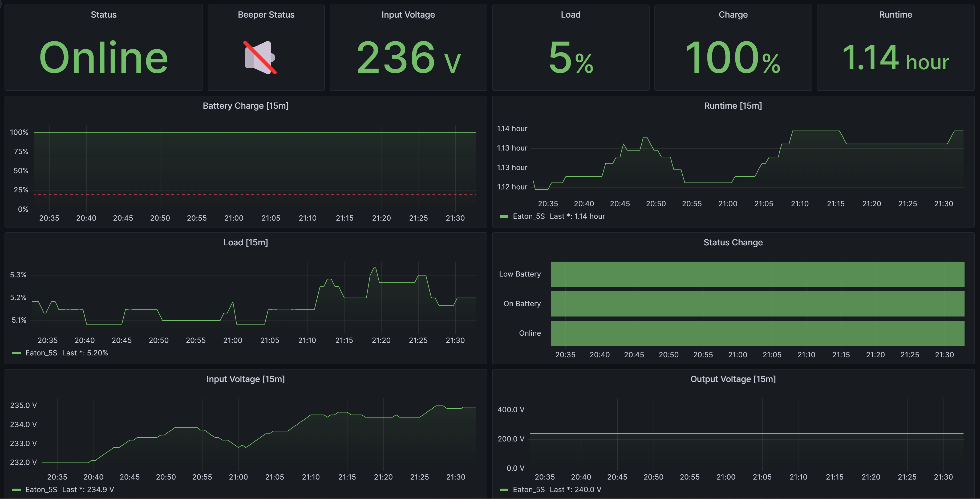Viewport: 980px width, 499px height.
Task: Click the Eaton_5S legend color swatch in Runtime panel
Action: pos(504,216)
